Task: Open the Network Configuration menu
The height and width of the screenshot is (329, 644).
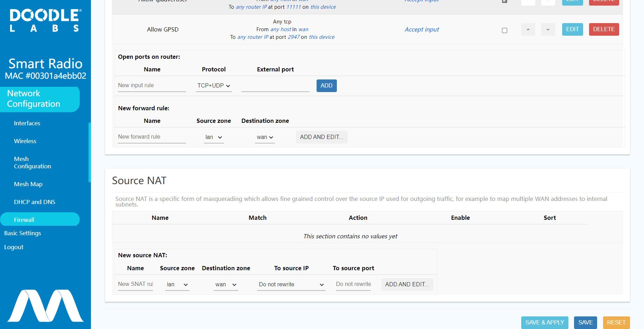Action: coord(40,99)
